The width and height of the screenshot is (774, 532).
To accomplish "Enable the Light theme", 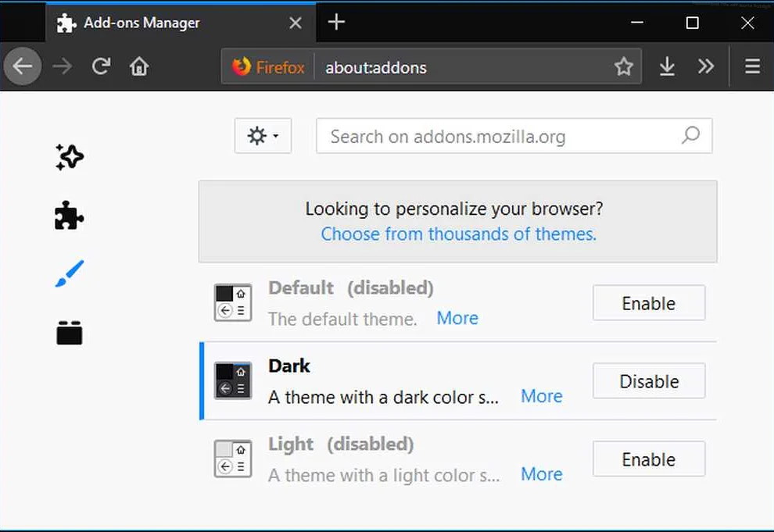I will [x=648, y=459].
